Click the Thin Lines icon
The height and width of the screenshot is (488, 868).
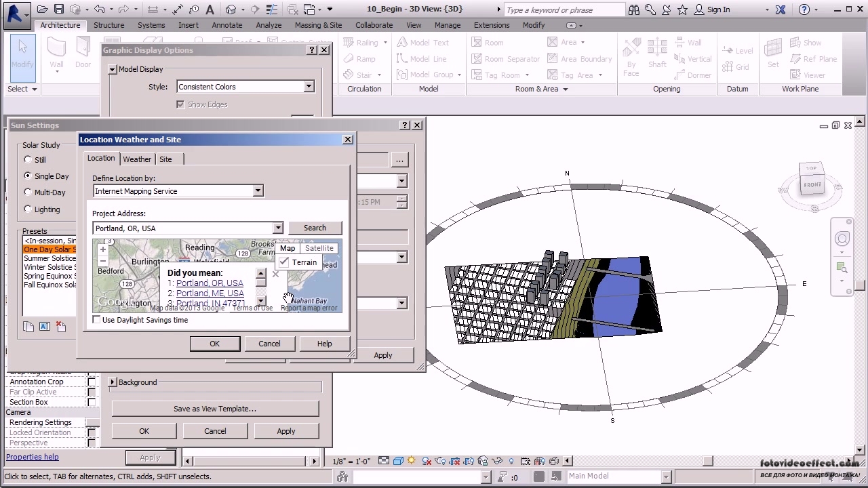pyautogui.click(x=272, y=9)
